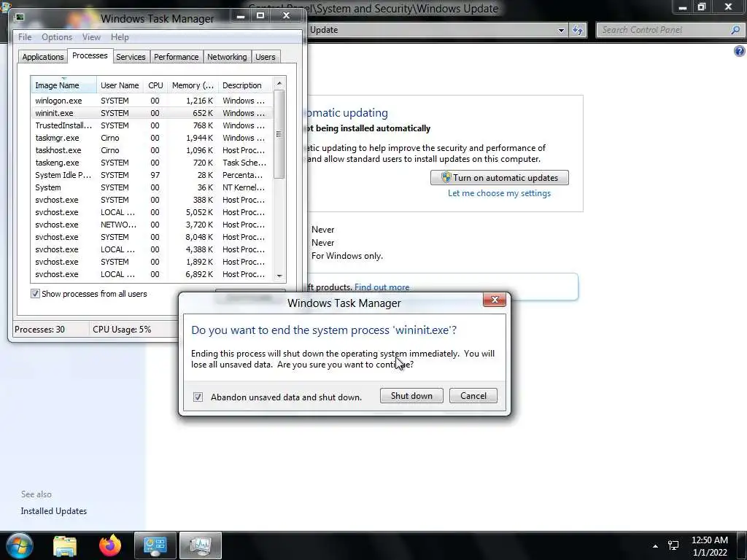Maximize the Task Manager window

(260, 16)
